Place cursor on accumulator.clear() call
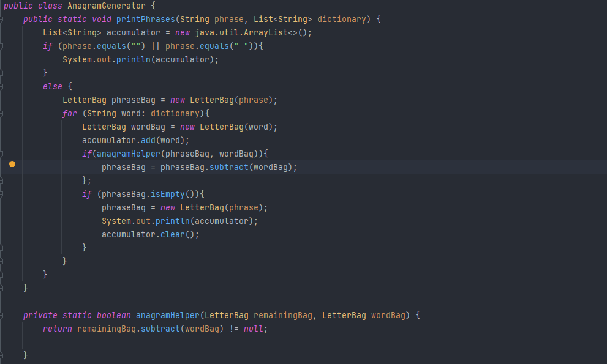 pos(150,234)
